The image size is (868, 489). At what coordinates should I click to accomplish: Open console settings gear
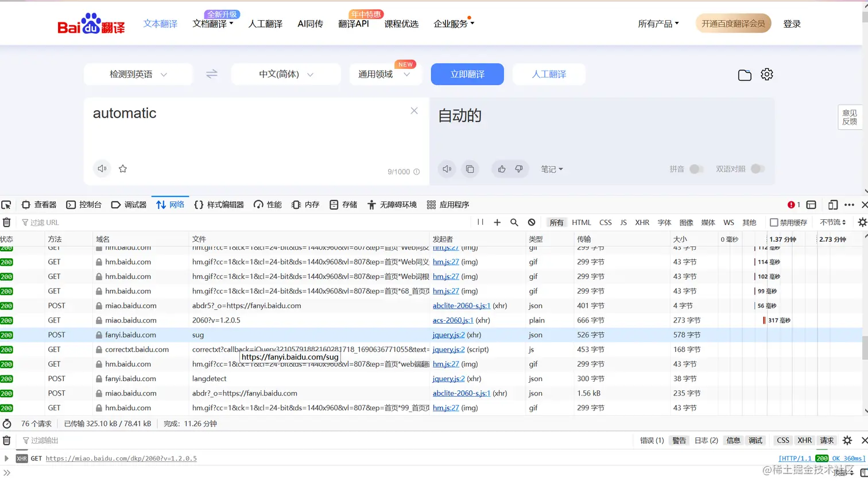(x=847, y=441)
